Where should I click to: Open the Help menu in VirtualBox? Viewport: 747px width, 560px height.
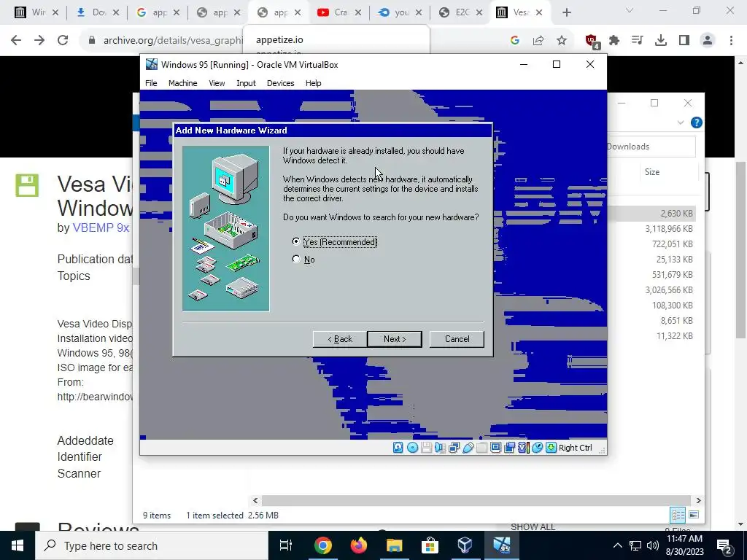click(x=313, y=83)
